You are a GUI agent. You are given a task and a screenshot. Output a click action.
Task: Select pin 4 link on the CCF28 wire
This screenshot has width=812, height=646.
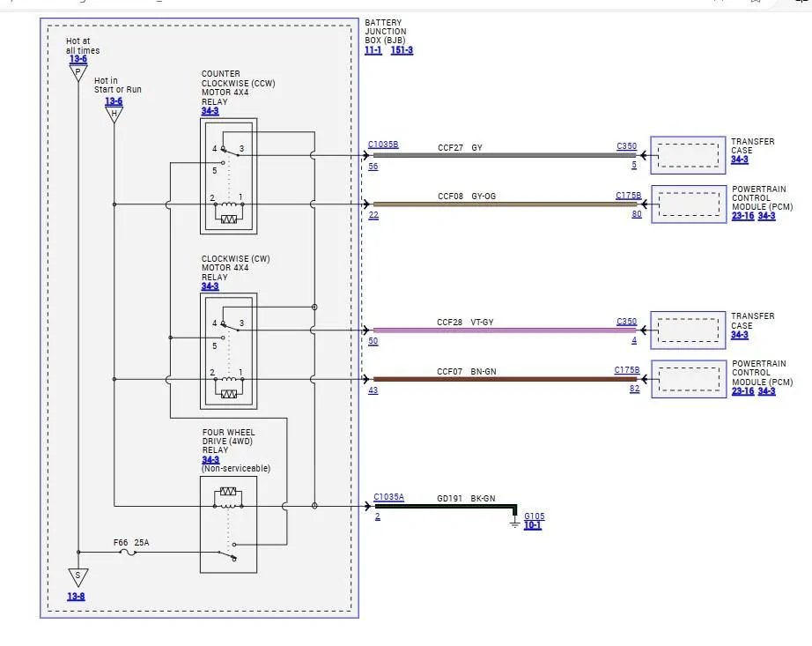point(634,340)
